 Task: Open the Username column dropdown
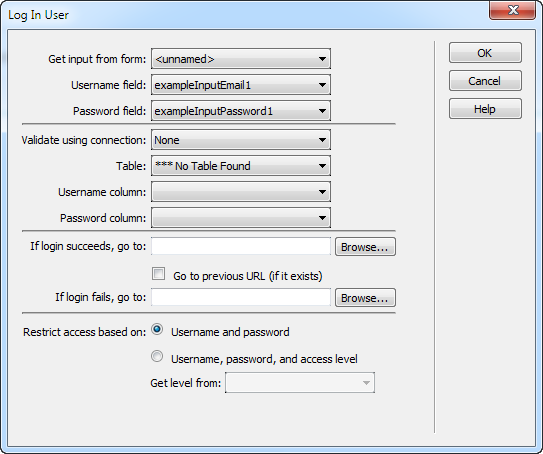241,192
